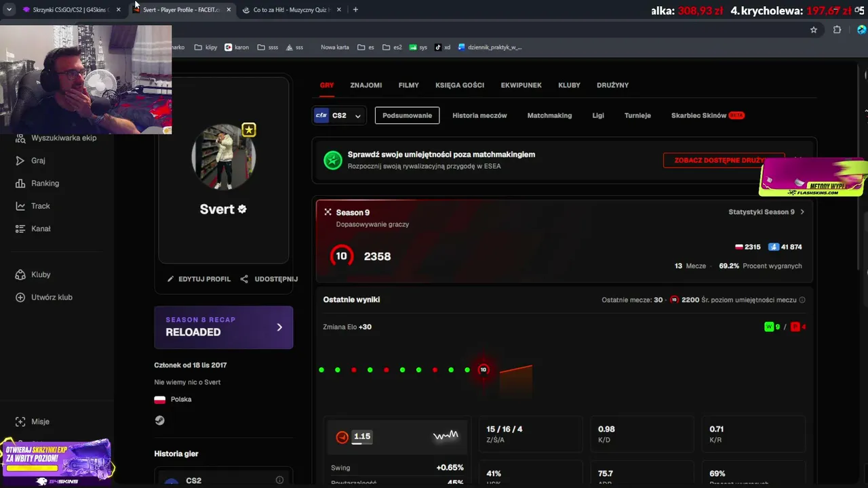Expand the Season 8 Recap Reloaded card
Screen dimensions: 868x488
pos(224,327)
